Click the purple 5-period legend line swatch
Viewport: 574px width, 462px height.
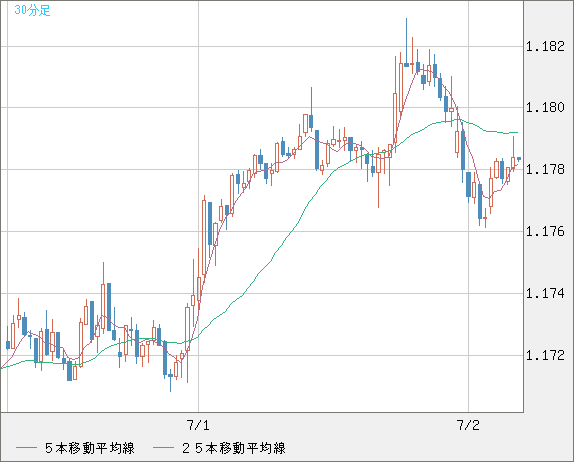[x=26, y=448]
